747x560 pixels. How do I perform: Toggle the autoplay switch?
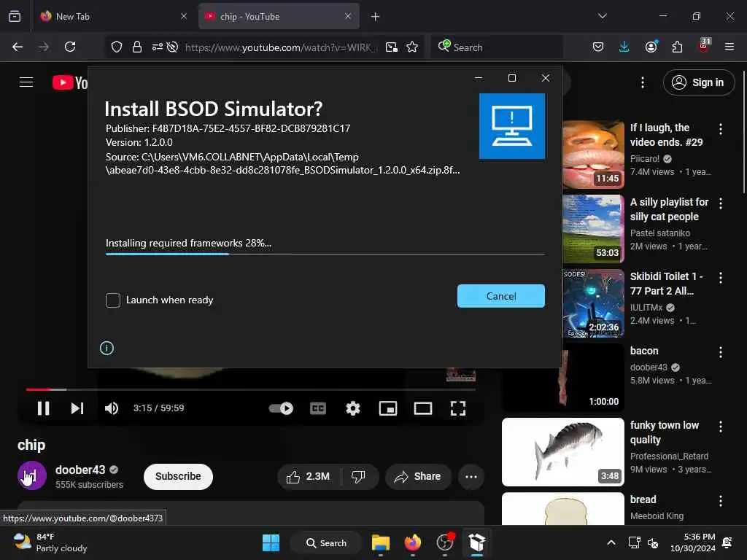pos(281,408)
